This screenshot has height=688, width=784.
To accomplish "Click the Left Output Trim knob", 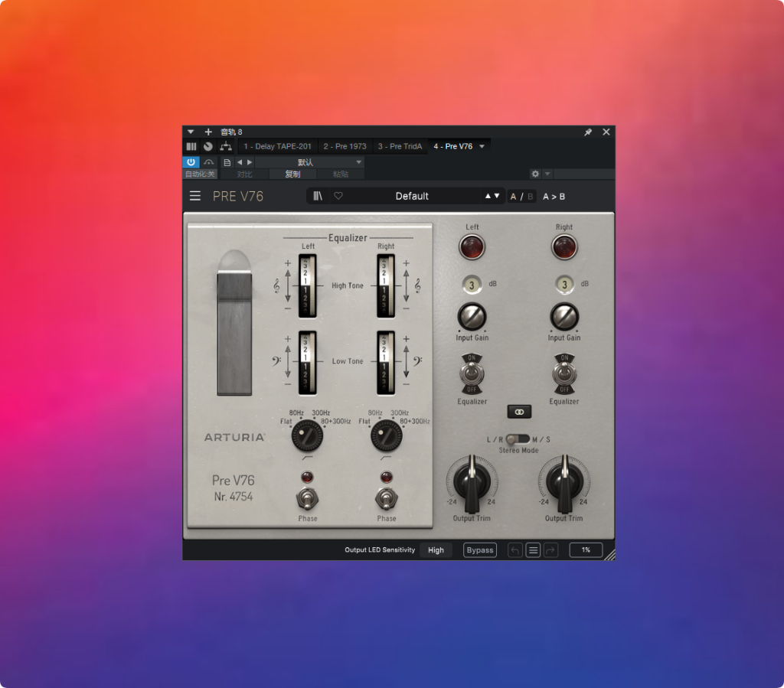I will pos(472,482).
